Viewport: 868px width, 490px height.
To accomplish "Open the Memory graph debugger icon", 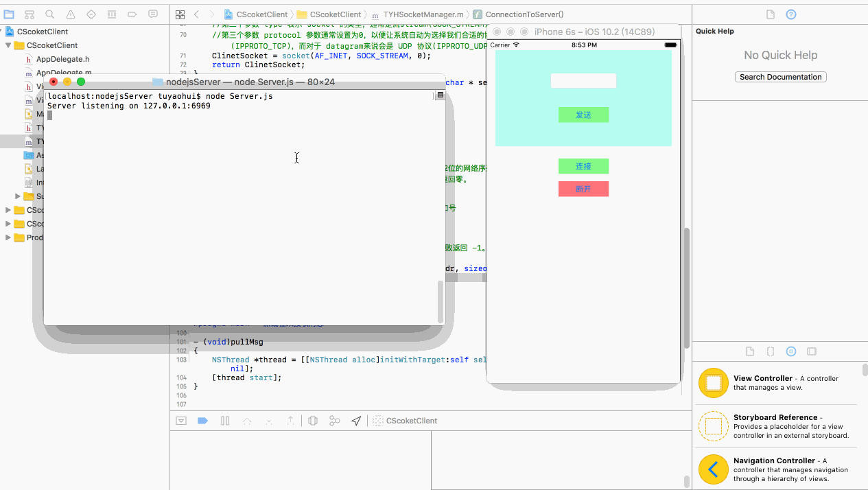I will click(x=335, y=420).
